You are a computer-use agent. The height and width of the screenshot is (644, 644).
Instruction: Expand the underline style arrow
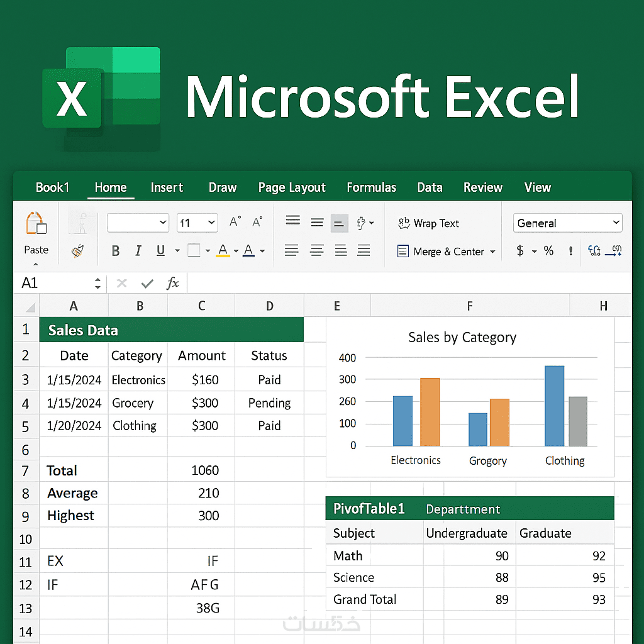coord(177,250)
